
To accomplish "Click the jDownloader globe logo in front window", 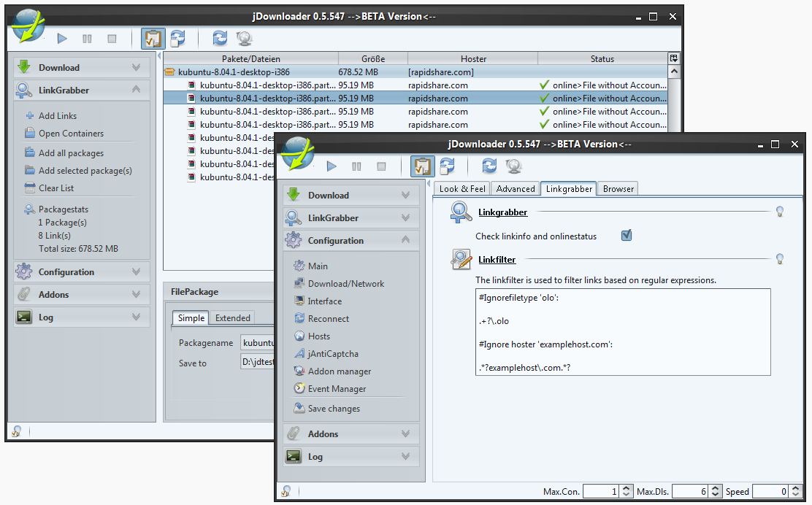I will coord(296,153).
